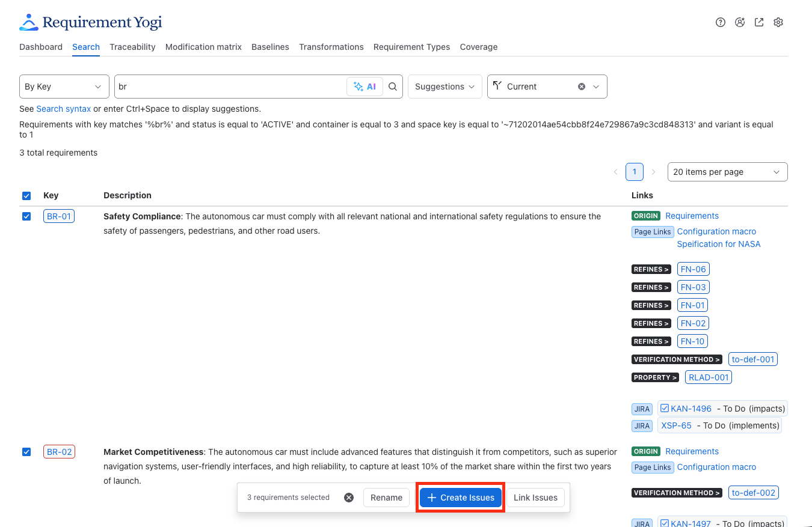Open the Coverage tab
812x527 pixels.
click(x=479, y=47)
